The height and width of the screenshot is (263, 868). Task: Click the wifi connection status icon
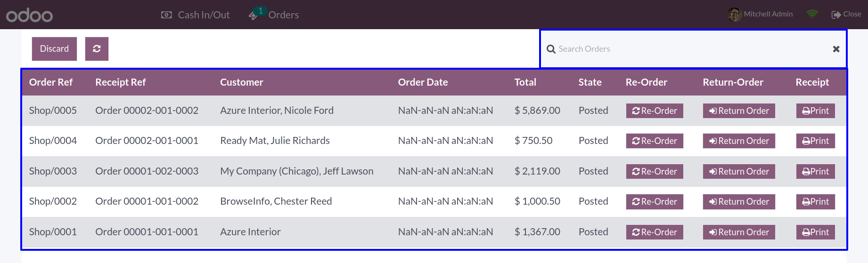click(812, 14)
